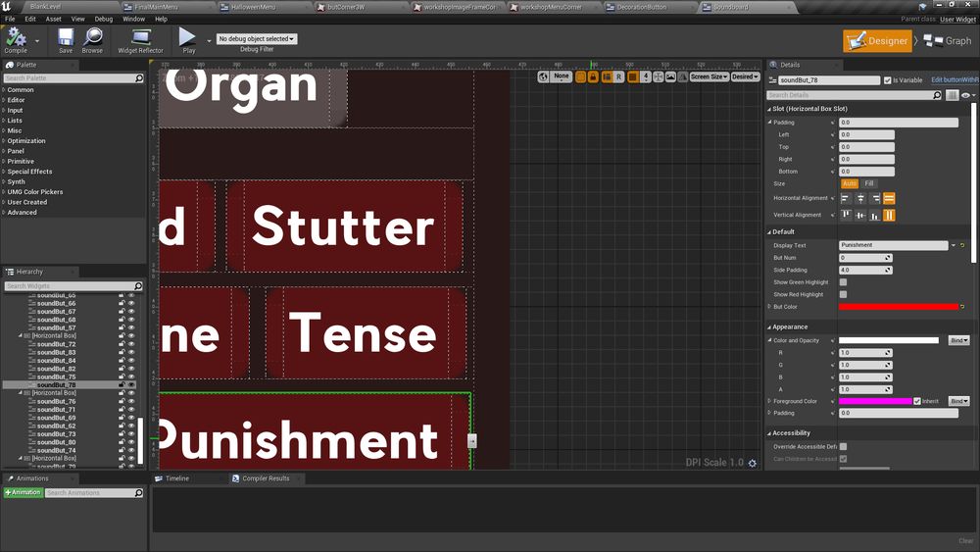Open the debug object selection dropdown
The height and width of the screenshot is (552, 980).
pyautogui.click(x=256, y=39)
